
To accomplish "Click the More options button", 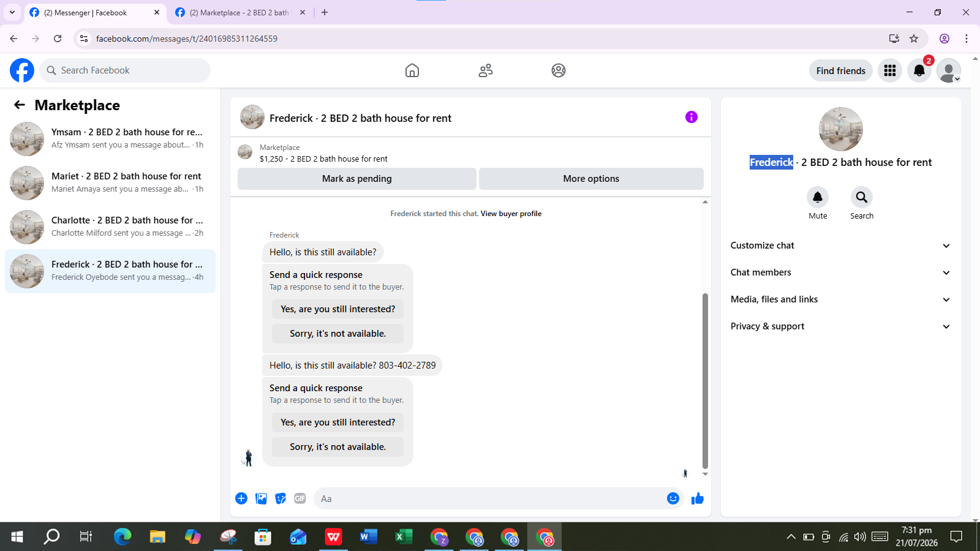I will [591, 179].
